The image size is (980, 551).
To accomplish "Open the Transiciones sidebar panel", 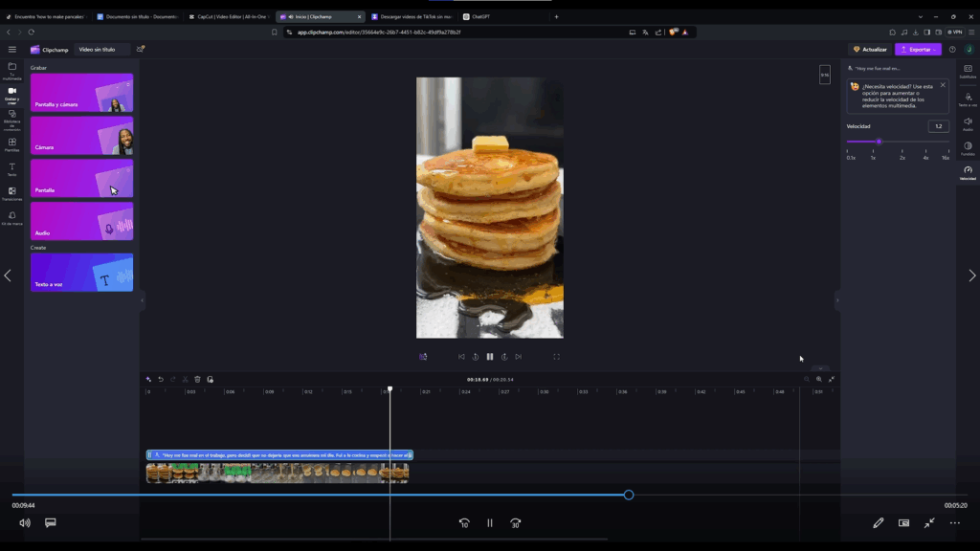I will tap(12, 194).
